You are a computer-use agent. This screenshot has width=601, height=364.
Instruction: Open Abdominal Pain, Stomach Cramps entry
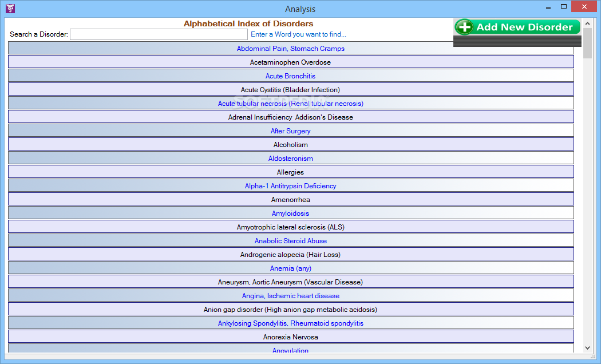point(291,48)
